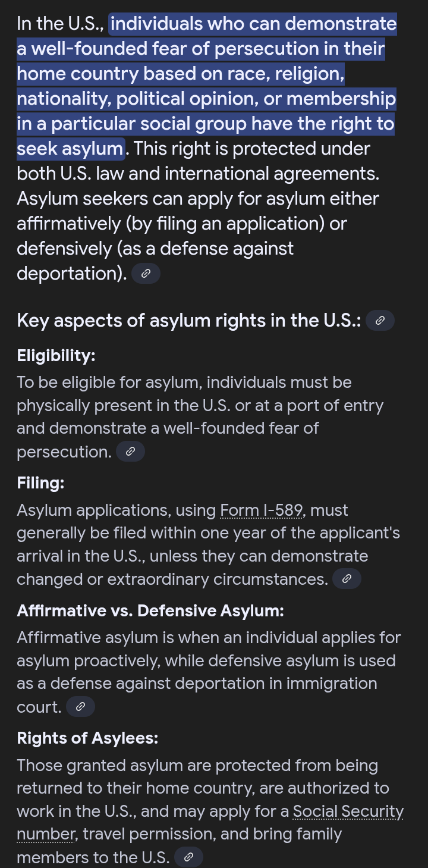Open source link after Rights of Asylees text
The image size is (428, 868).
pos(189,857)
